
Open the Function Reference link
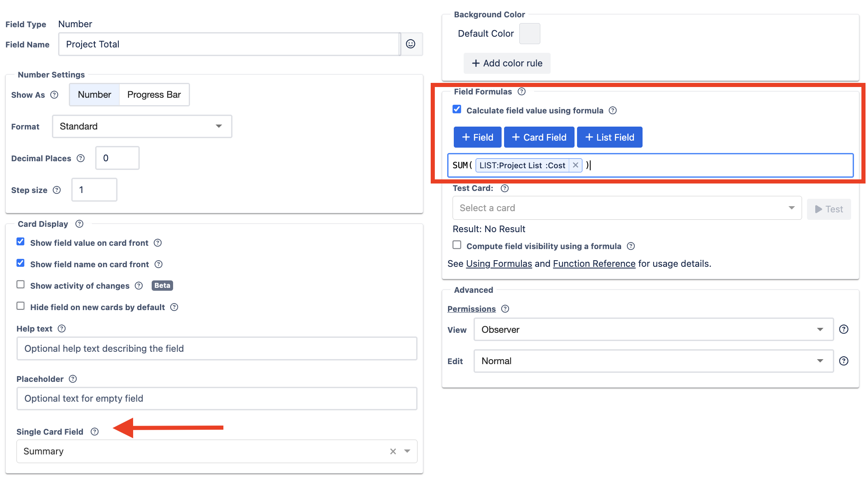pyautogui.click(x=594, y=264)
